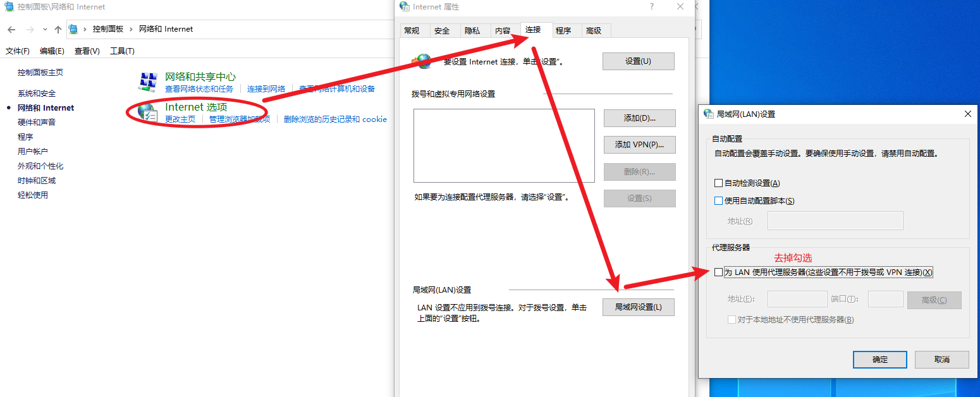
Task: Open 轻松使用 category
Action: point(33,195)
